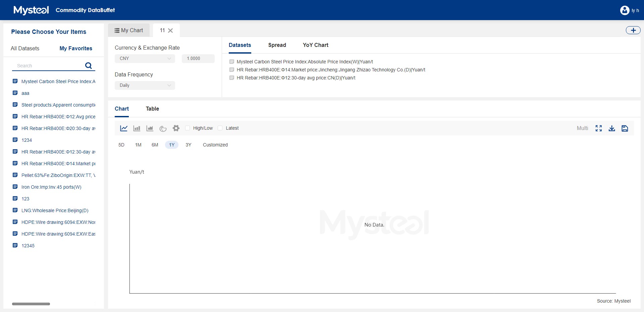The height and width of the screenshot is (312, 644).
Task: Enable the High/Low checkbox
Action: click(187, 128)
